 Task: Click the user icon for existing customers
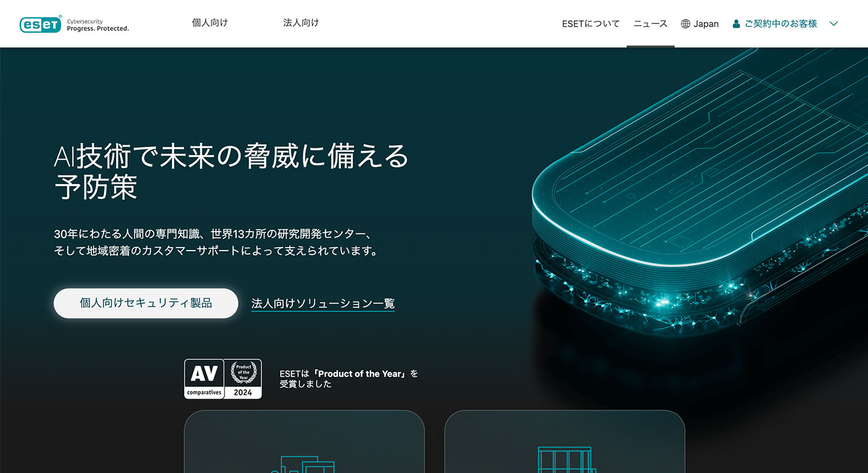click(x=736, y=24)
